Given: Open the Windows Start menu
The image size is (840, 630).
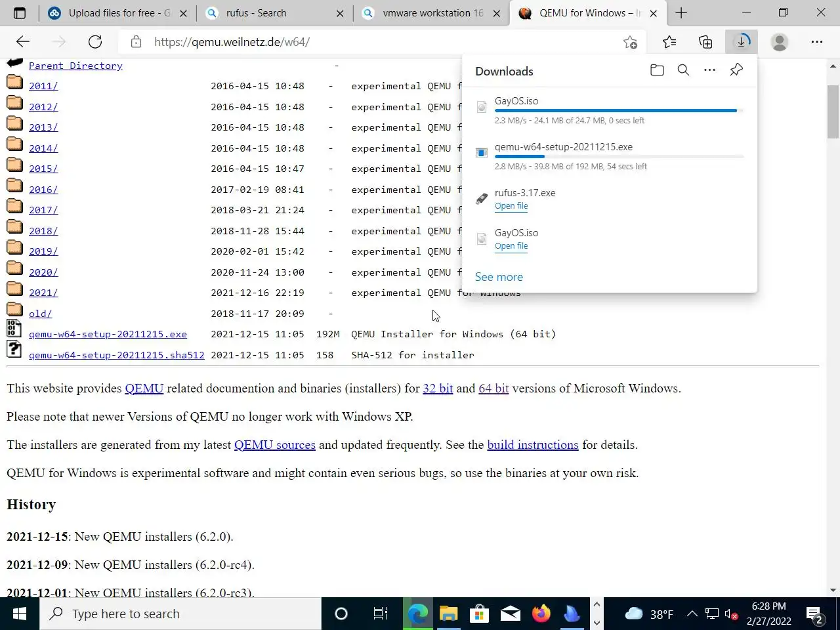Looking at the screenshot, I should (x=20, y=614).
